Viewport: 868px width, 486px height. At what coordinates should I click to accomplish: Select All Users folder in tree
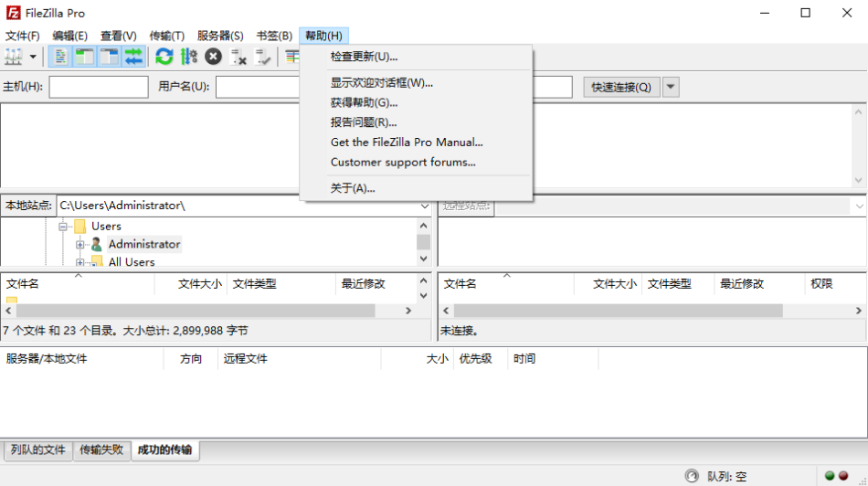[x=132, y=262]
